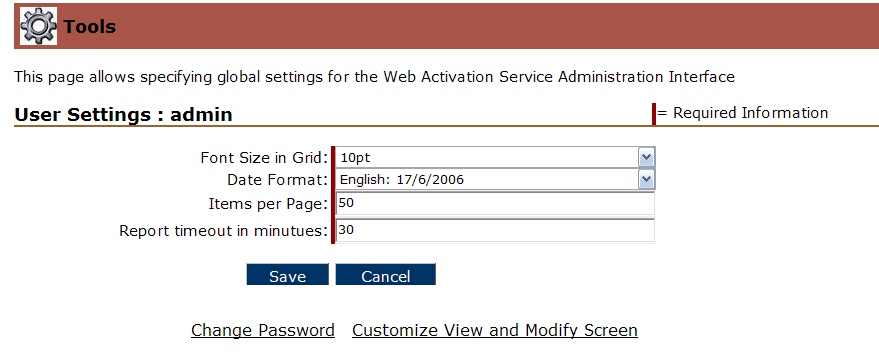This screenshot has width=879, height=362.
Task: Cancel the settings changes
Action: coord(386,275)
